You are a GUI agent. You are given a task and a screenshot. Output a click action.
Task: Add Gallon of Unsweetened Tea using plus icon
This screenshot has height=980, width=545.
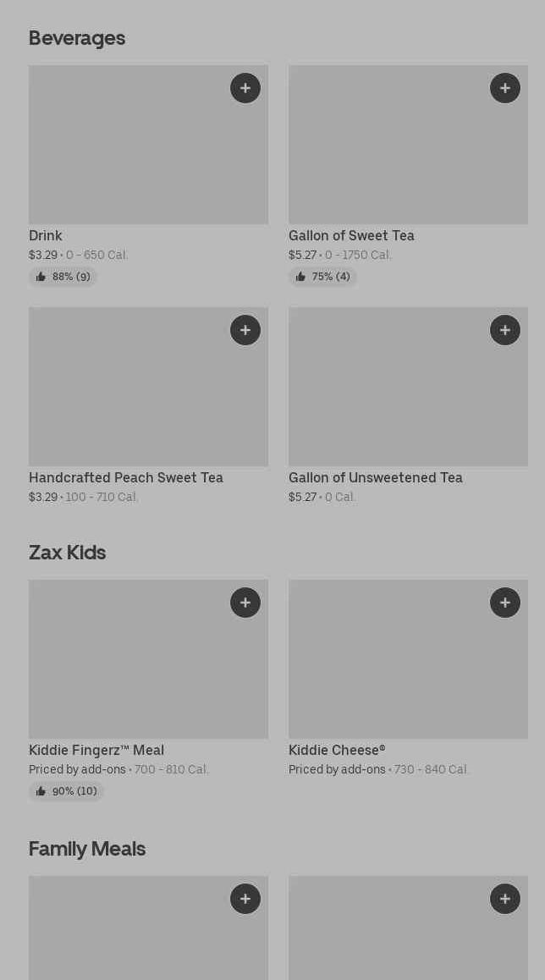coord(505,330)
